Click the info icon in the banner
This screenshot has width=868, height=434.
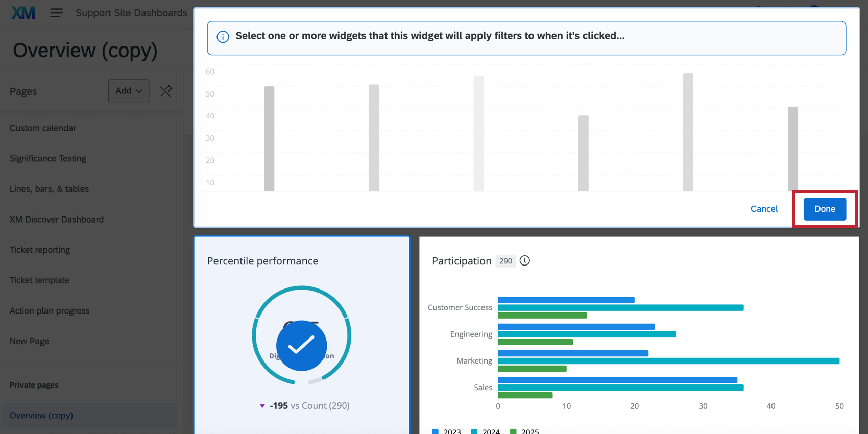[x=223, y=37]
